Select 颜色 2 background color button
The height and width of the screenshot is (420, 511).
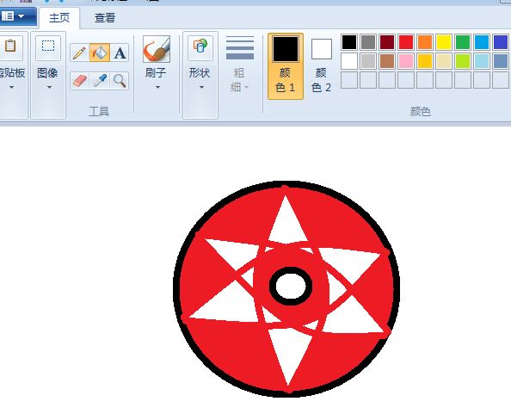[322, 66]
